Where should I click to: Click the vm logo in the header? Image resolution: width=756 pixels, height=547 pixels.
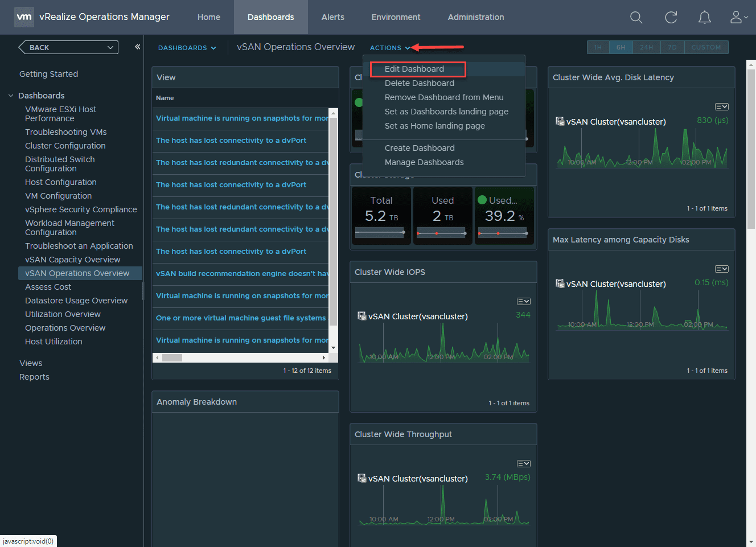point(24,17)
